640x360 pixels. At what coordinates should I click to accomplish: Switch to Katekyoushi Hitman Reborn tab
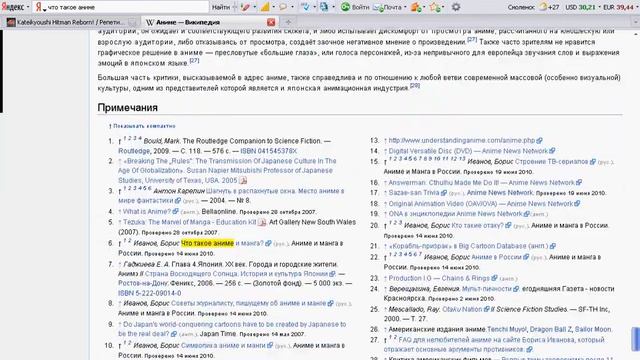pyautogui.click(x=72, y=22)
